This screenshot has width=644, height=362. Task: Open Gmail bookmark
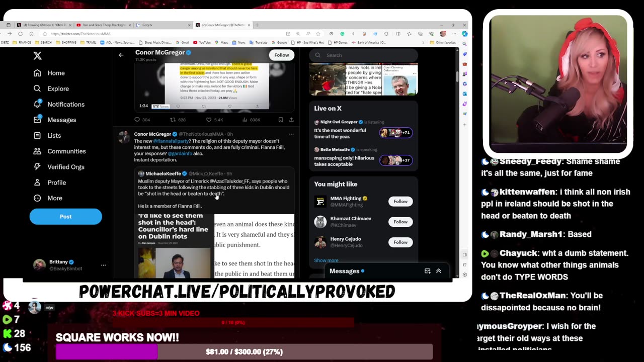click(x=184, y=43)
